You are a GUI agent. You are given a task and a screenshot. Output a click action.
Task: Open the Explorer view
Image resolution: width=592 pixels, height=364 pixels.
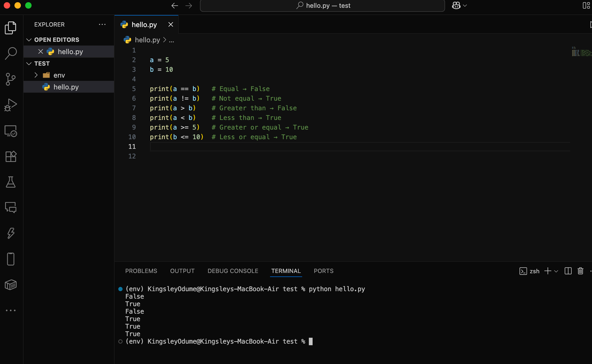click(x=11, y=27)
